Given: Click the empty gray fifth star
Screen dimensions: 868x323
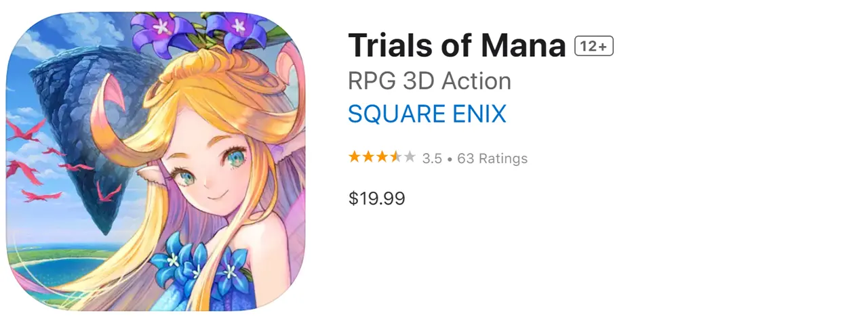Looking at the screenshot, I should (409, 158).
